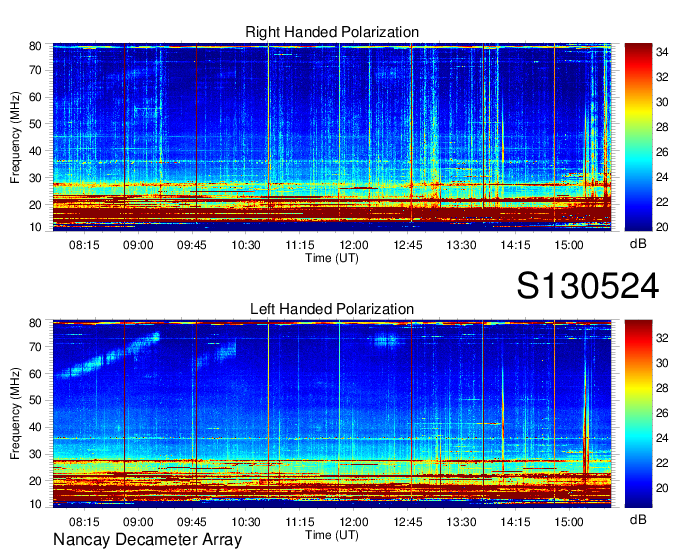Click the "70" frequency tick on top plot
The width and height of the screenshot is (680, 552).
click(35, 70)
